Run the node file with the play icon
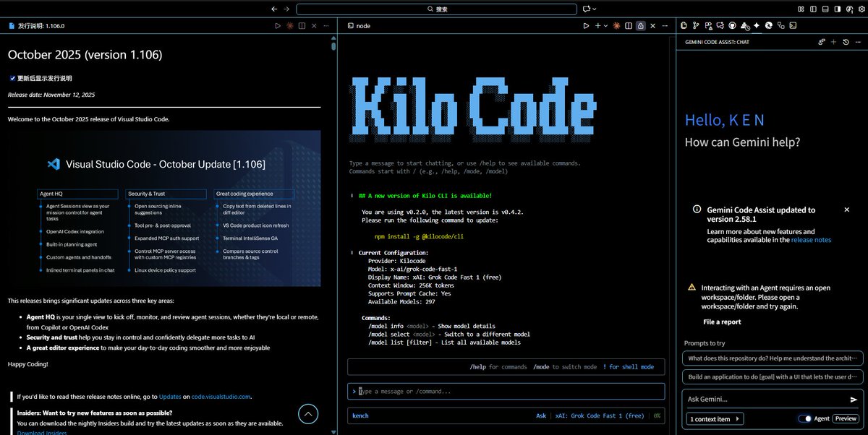Image resolution: width=868 pixels, height=435 pixels. click(586, 25)
